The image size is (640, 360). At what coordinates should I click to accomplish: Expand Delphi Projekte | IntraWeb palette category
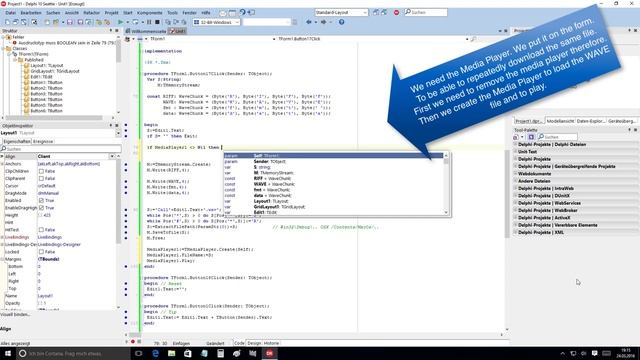pos(515,188)
